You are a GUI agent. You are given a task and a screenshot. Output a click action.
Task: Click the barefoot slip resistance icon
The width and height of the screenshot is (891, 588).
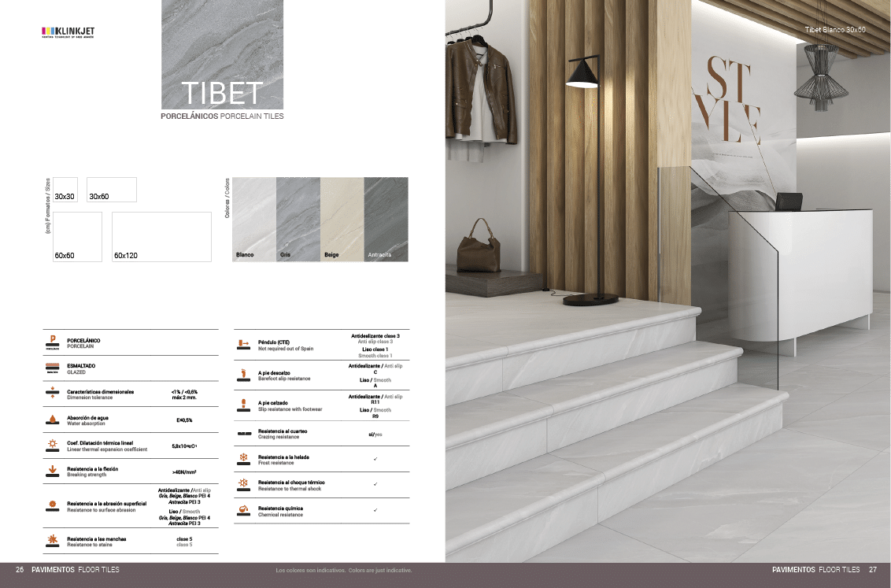pos(244,375)
